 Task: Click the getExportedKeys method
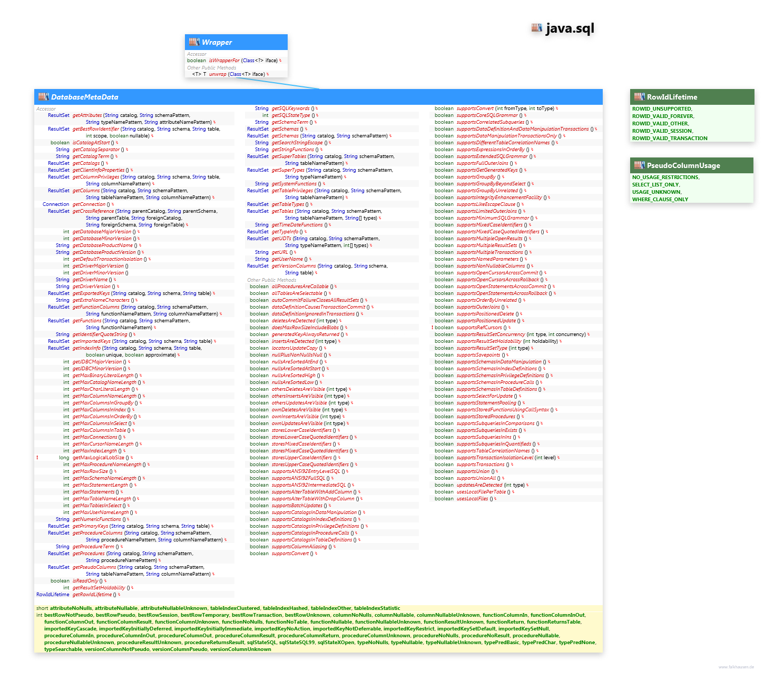91,293
